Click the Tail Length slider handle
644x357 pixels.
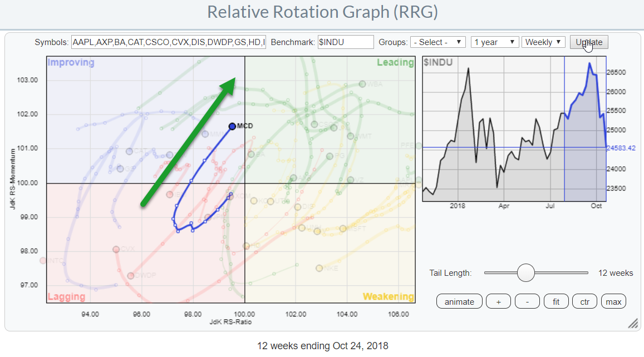525,273
